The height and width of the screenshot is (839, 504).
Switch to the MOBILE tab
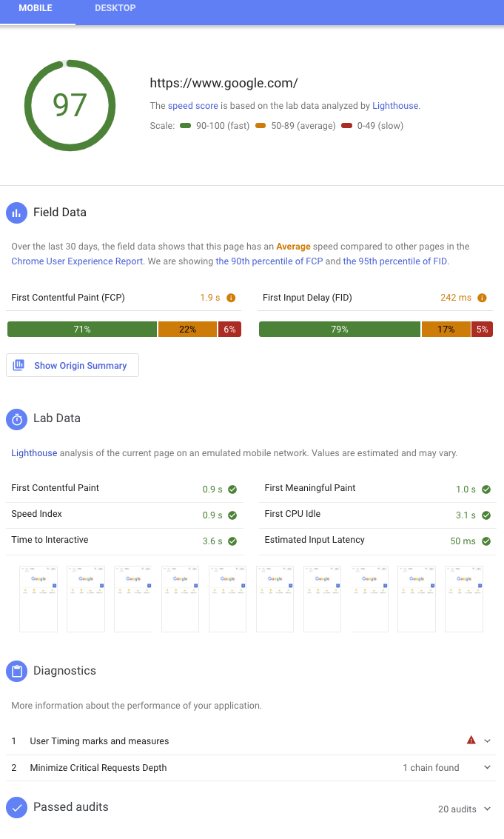tap(36, 9)
